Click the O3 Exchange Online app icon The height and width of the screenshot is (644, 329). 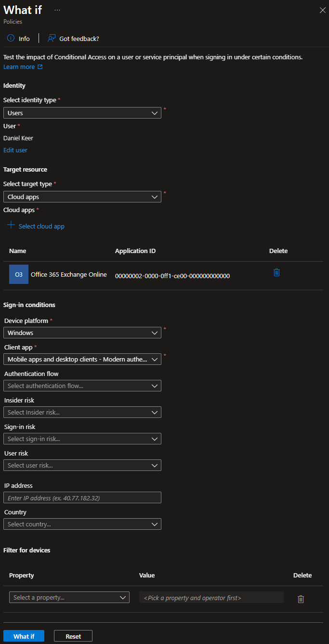click(x=19, y=274)
